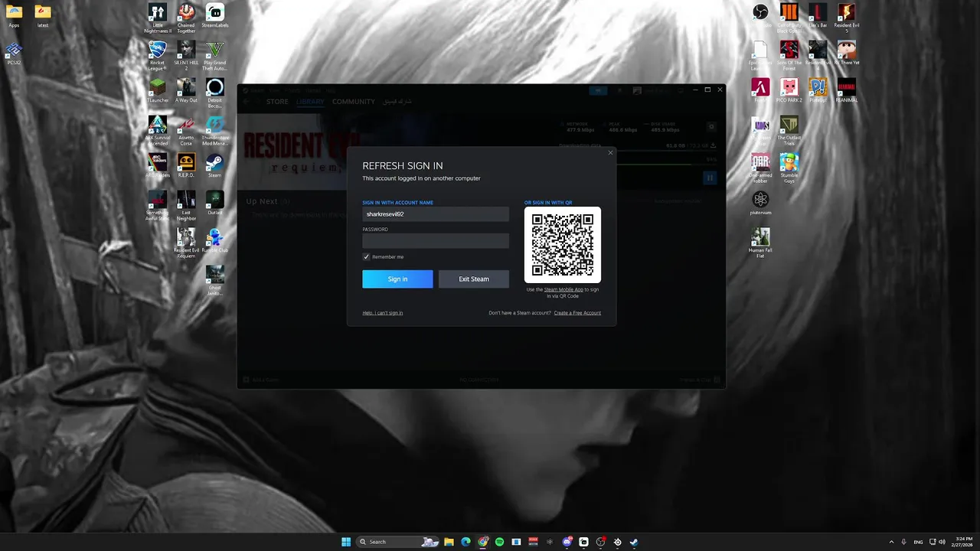Screen dimensions: 980x551
Task: Select the Steam desktop shortcut
Action: click(215, 166)
